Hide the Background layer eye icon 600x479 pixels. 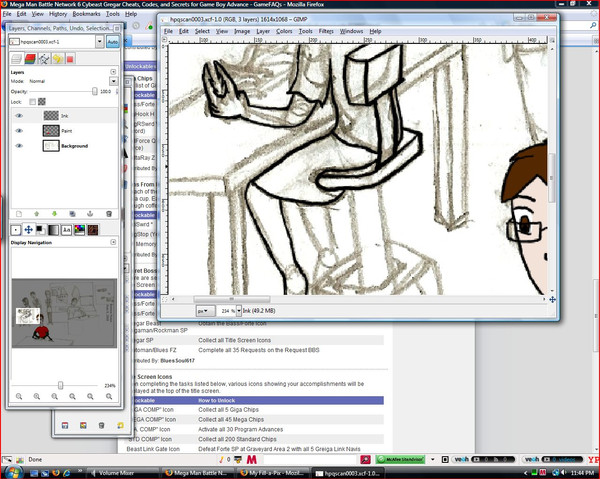[x=17, y=146]
